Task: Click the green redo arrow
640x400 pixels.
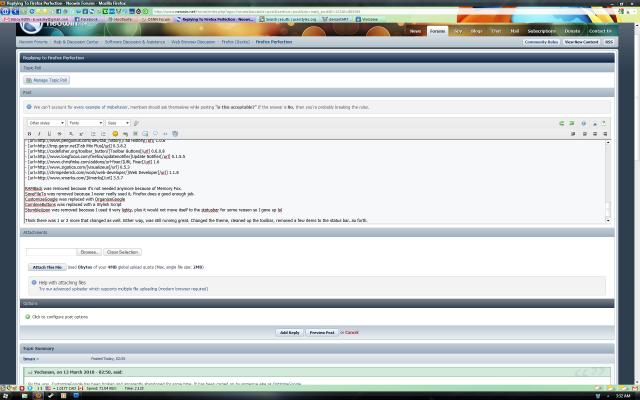Action: click(x=572, y=123)
